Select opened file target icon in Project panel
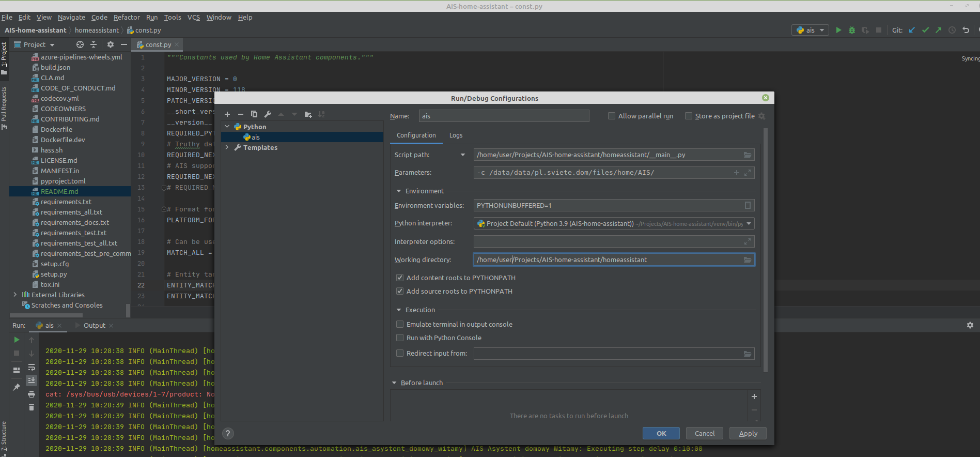980x457 pixels. (x=80, y=44)
